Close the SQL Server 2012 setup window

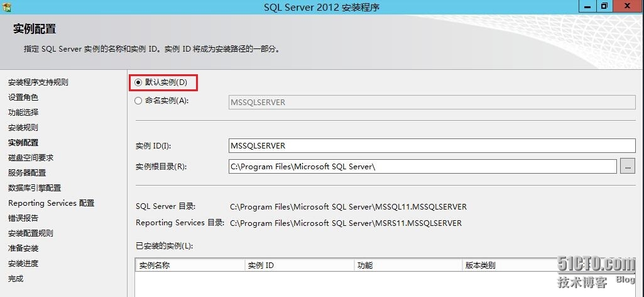(x=627, y=6)
